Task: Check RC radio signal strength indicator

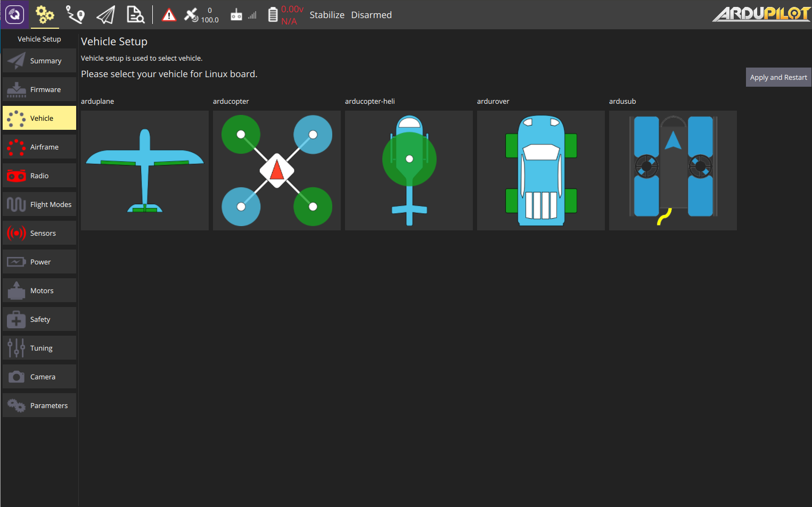Action: (x=244, y=15)
